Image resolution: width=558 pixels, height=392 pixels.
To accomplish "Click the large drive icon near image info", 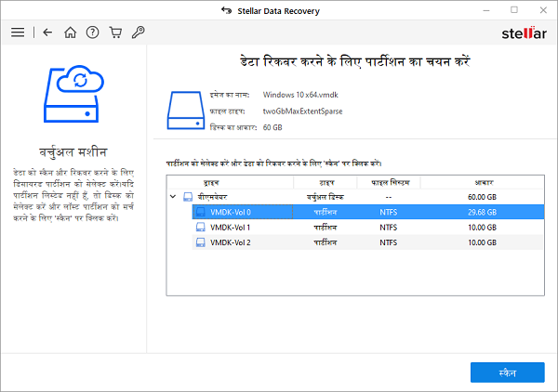I will 186,111.
